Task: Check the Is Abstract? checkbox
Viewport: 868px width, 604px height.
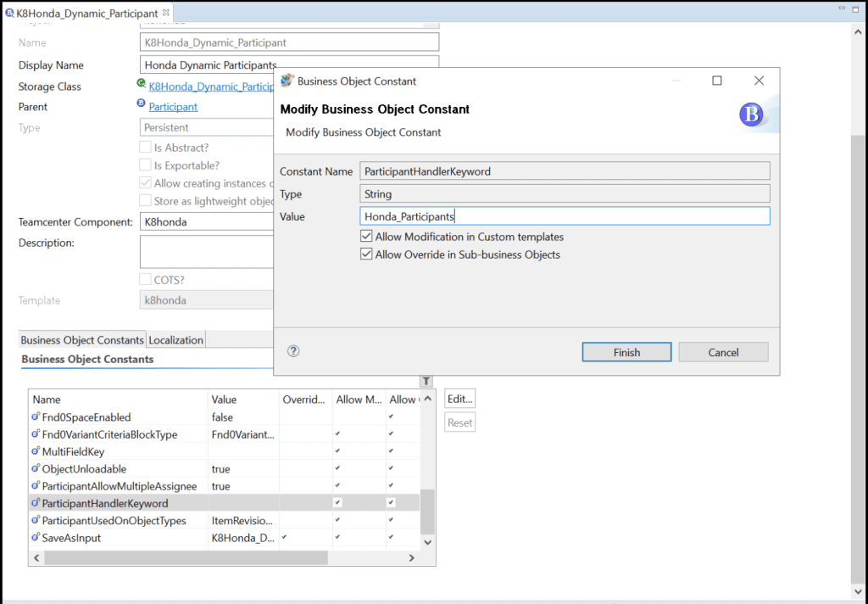Action: point(145,147)
